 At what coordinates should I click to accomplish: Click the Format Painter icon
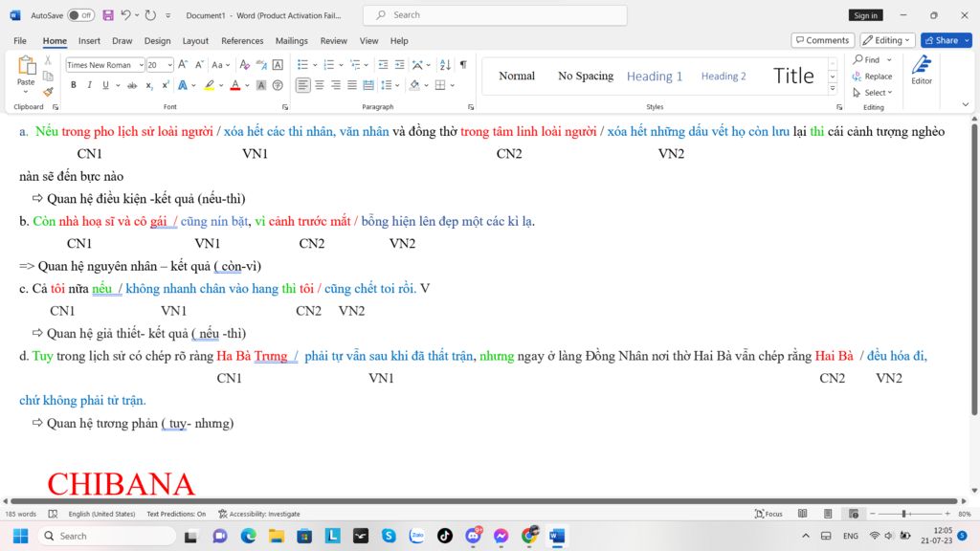(x=48, y=92)
